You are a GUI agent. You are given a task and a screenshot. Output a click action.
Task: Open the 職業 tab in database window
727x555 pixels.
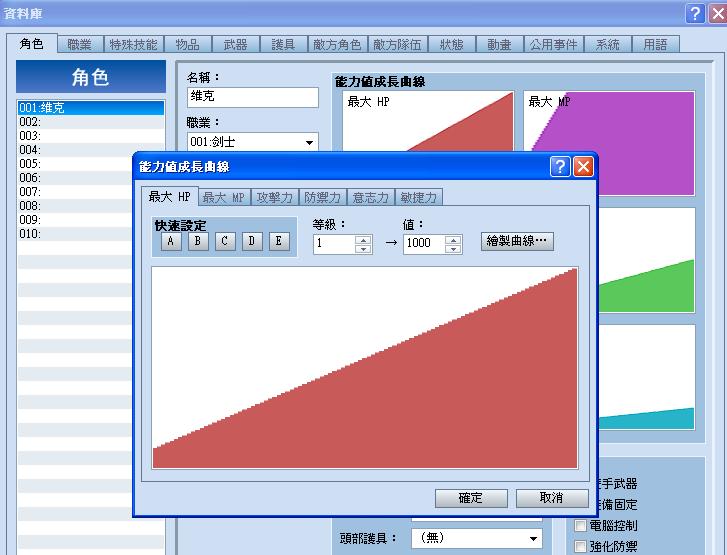pyautogui.click(x=80, y=45)
